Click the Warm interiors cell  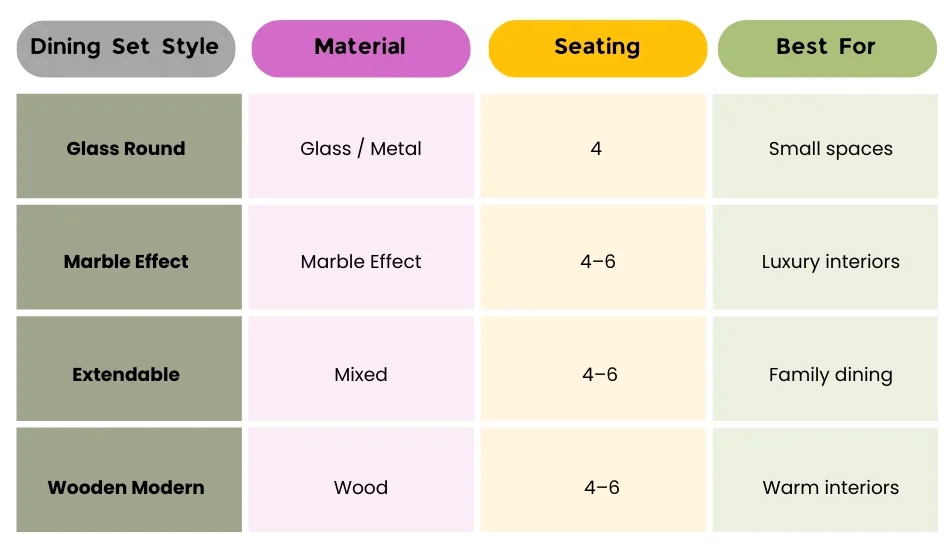(x=830, y=488)
